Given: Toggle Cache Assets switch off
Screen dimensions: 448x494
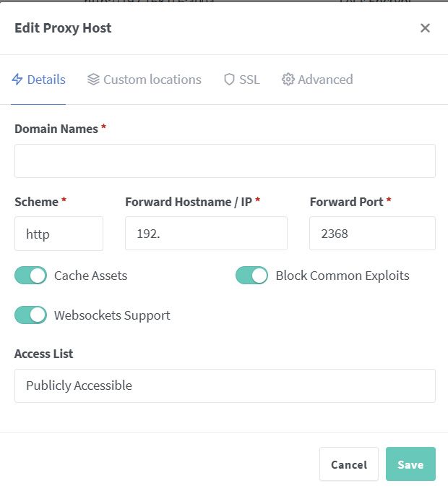Looking at the screenshot, I should point(30,276).
